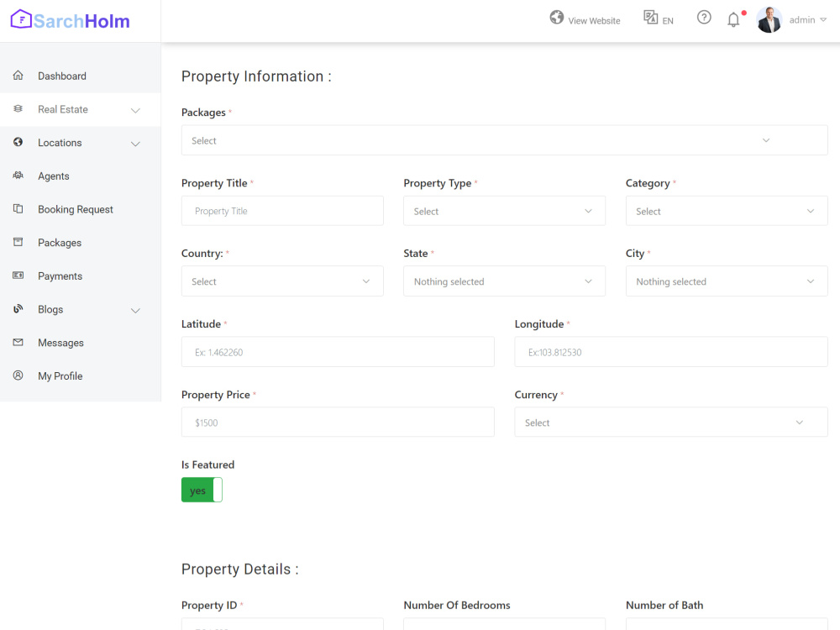Click the admin avatar picture
The height and width of the screenshot is (630, 840).
point(769,20)
